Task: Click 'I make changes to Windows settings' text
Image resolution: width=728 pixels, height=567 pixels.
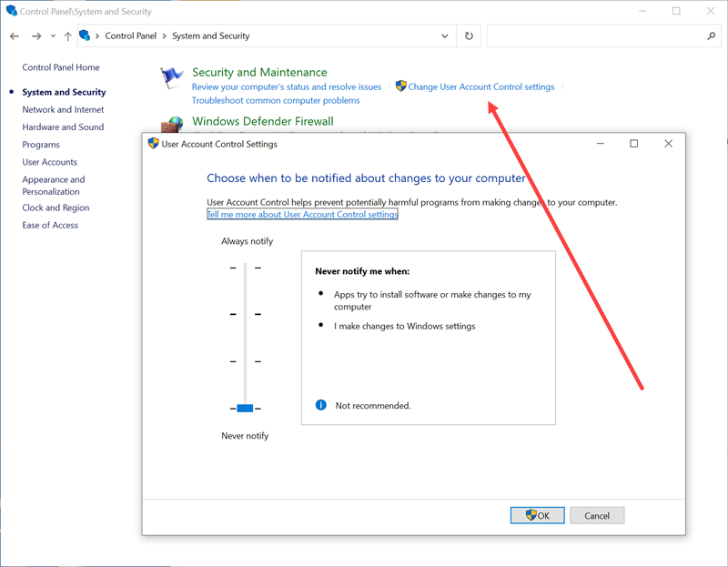Action: (404, 326)
